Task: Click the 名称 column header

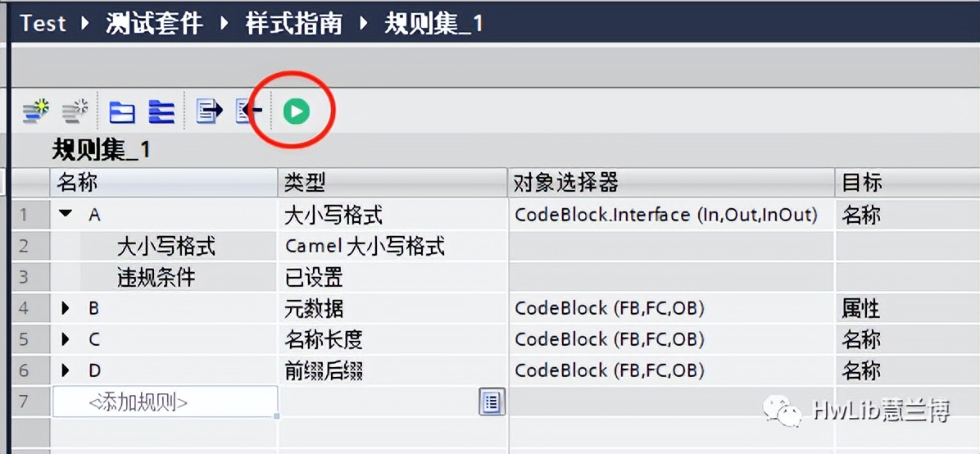Action: [78, 182]
